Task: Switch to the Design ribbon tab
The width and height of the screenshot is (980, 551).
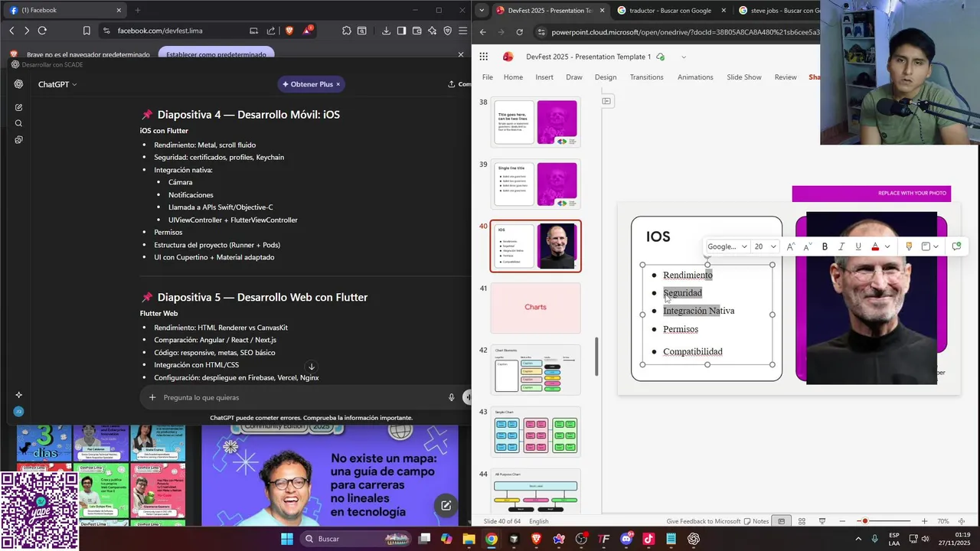Action: coord(606,77)
